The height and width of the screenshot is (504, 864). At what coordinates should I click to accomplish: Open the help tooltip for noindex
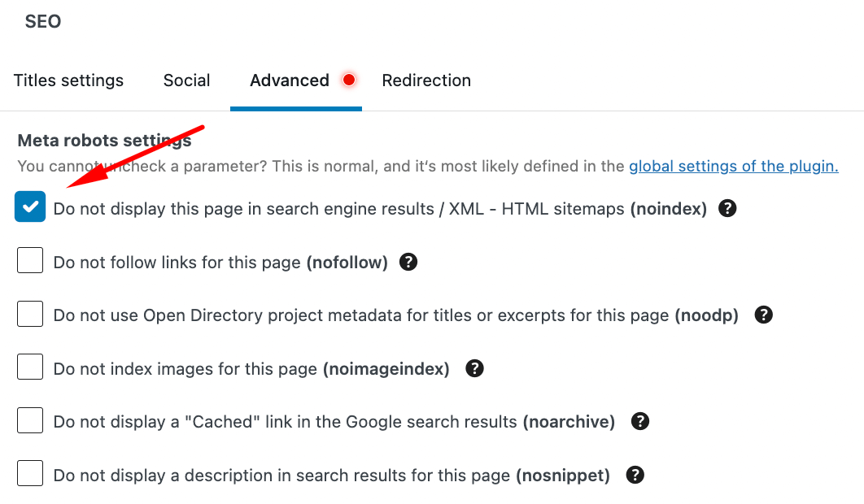point(727,208)
